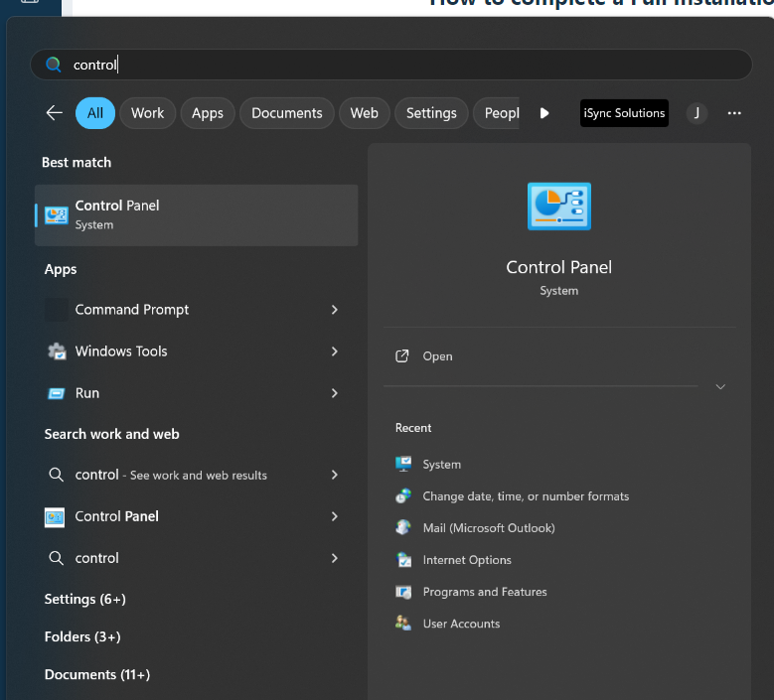Click the Run app icon

[57, 393]
